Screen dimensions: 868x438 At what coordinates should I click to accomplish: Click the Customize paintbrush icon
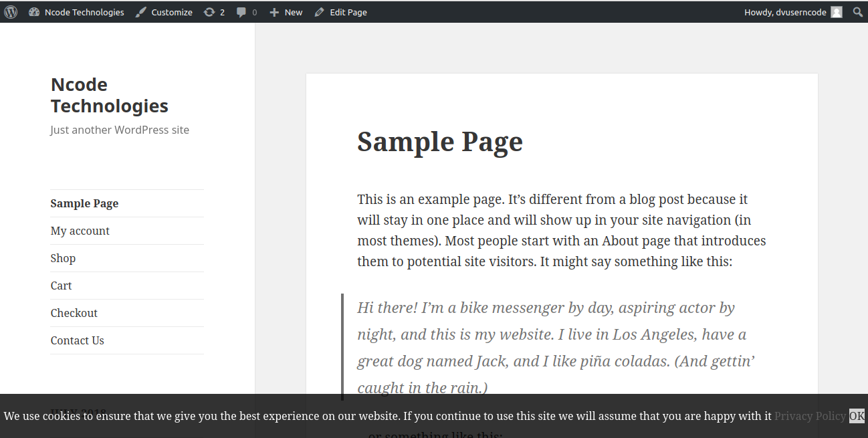[x=140, y=12]
